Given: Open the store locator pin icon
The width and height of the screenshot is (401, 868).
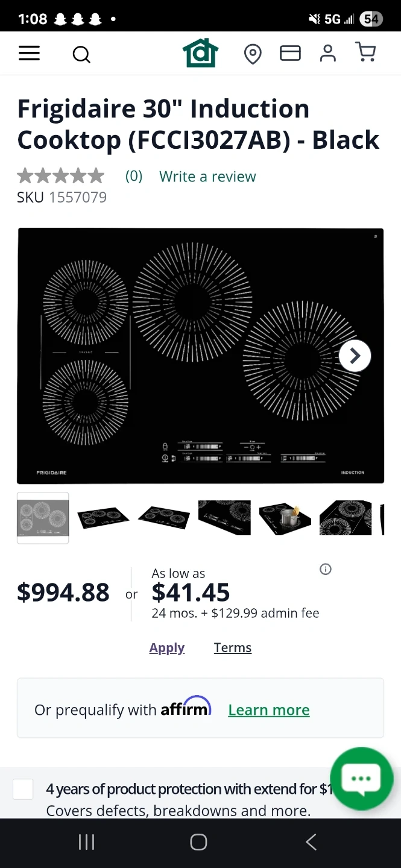Looking at the screenshot, I should coord(253,54).
